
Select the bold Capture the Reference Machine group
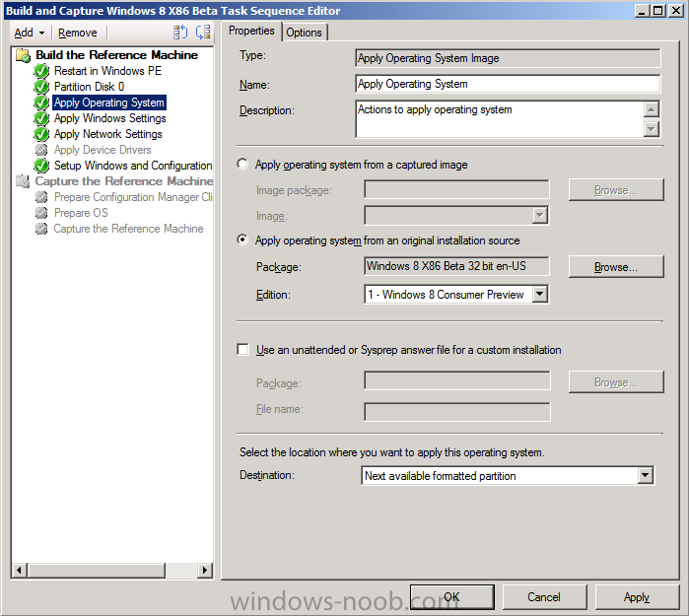[124, 181]
